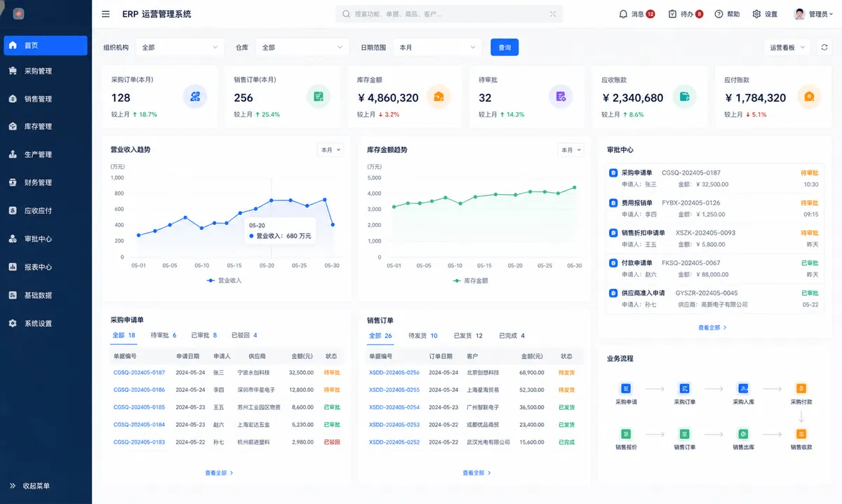Screen dimensions: 842x504
Task: Open the 帮助 help icon
Action: [x=719, y=14]
